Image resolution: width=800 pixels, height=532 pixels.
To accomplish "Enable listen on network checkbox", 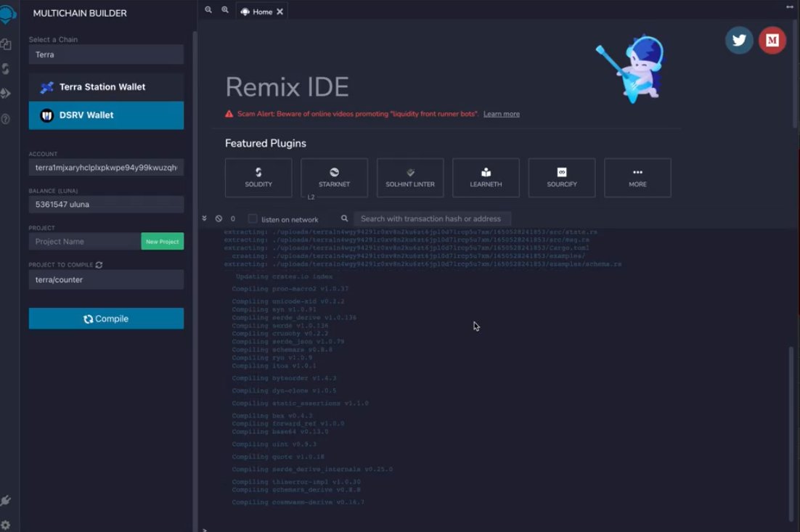I will pos(253,218).
